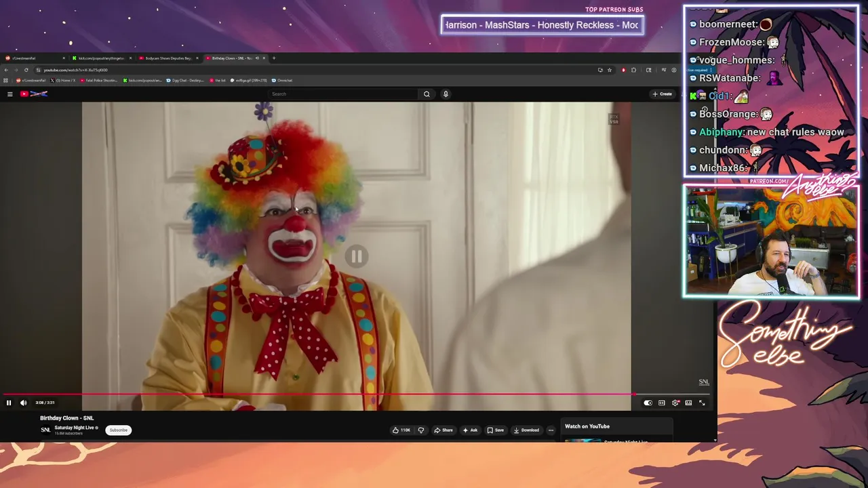The image size is (868, 488).
Task: Open the Dgg Chat - Destiny bookmark
Action: pyautogui.click(x=185, y=81)
